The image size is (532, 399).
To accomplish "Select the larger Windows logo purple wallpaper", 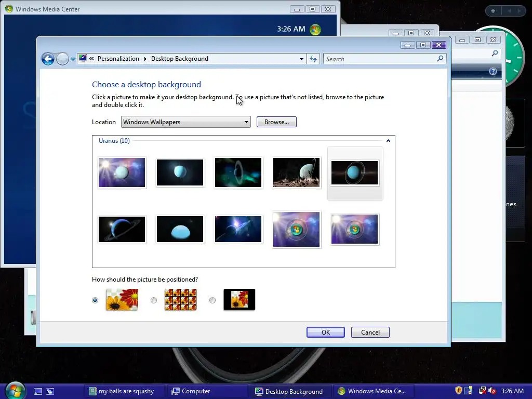I will 296,229.
